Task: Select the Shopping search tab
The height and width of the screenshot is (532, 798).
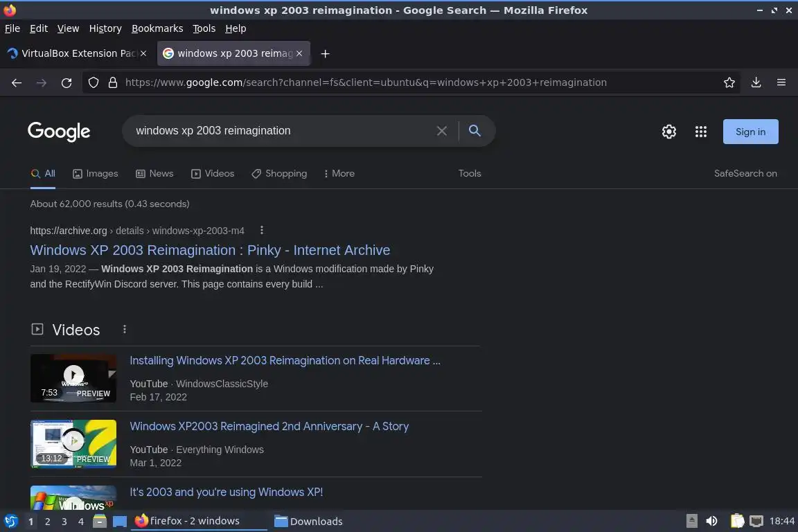Action: pos(279,174)
